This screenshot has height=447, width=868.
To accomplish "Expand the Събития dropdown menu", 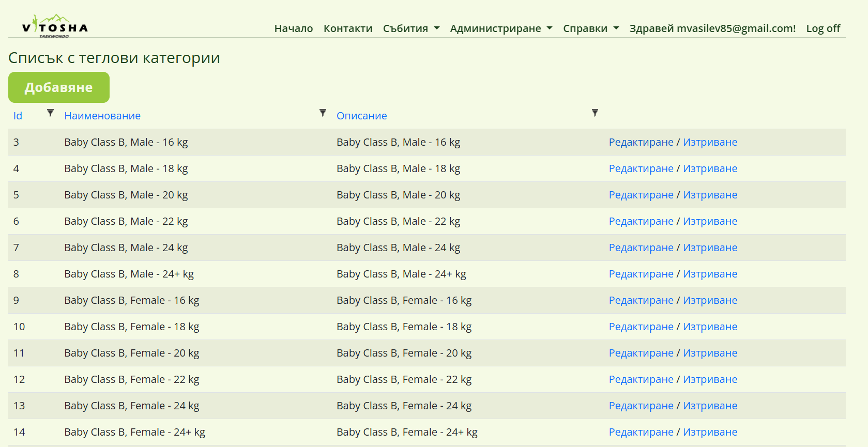I will tap(411, 28).
